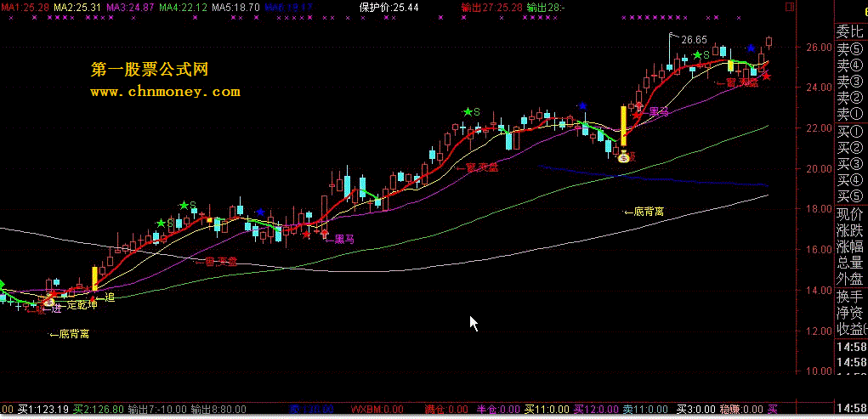Click the 20.00 price axis label
The width and height of the screenshot is (868, 419).
click(x=820, y=168)
